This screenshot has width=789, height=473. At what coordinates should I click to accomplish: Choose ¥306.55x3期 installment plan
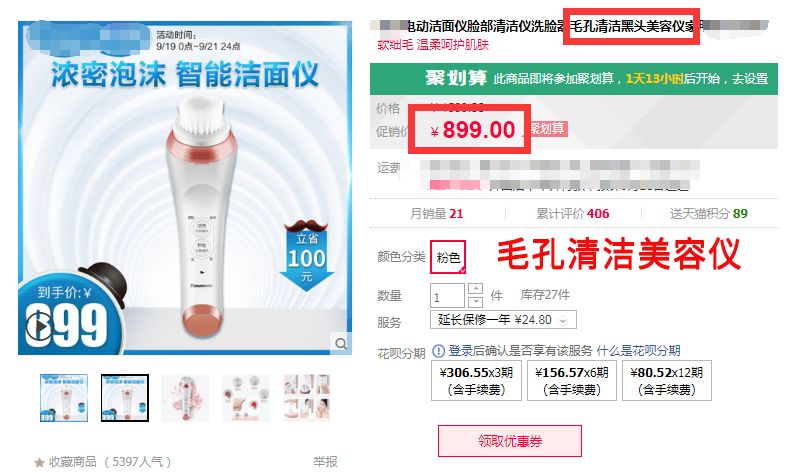click(x=476, y=380)
